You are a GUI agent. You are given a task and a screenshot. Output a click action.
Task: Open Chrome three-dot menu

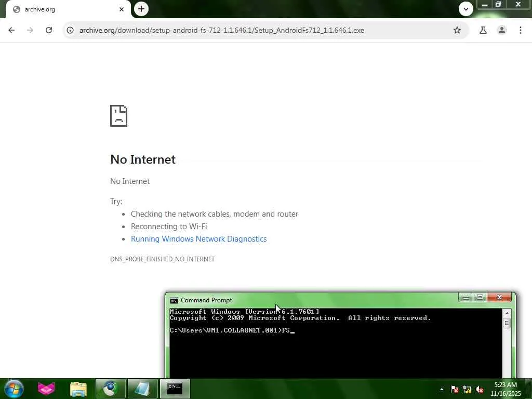521,30
